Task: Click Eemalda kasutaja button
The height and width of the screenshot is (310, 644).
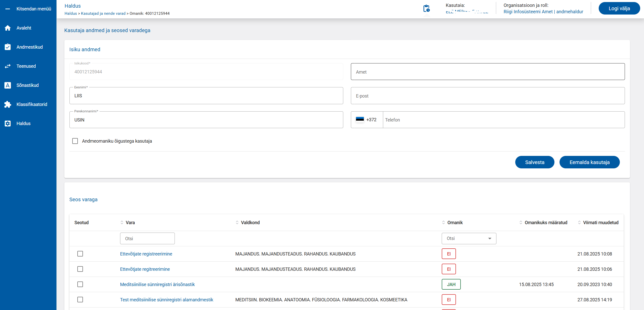Action: (x=589, y=162)
